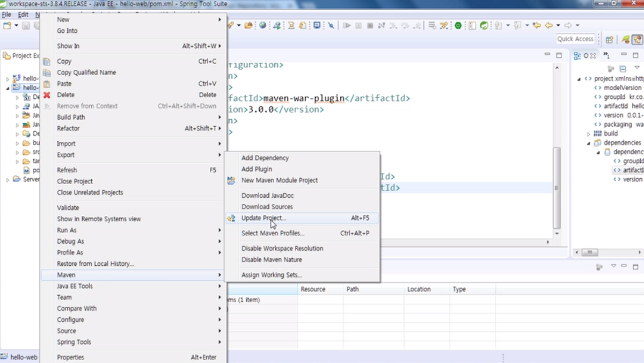Screen dimensions: 644x363
Task: Click the Suspend pause toolbar icon
Action: coord(358,25)
